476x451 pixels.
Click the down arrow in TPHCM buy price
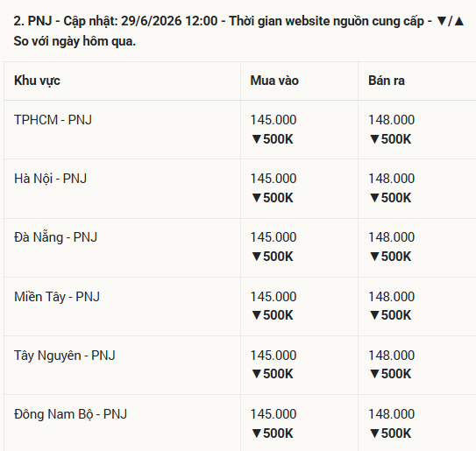pyautogui.click(x=257, y=139)
